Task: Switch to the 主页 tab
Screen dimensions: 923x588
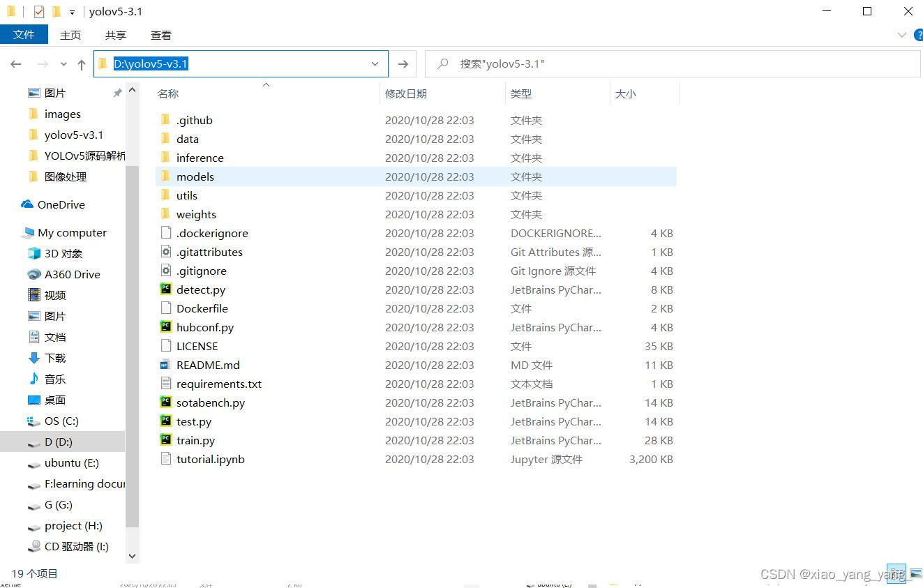Action: click(x=70, y=35)
